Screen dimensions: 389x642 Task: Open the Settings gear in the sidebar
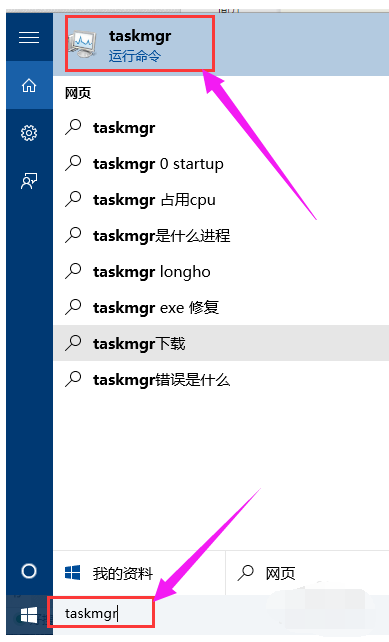click(29, 133)
